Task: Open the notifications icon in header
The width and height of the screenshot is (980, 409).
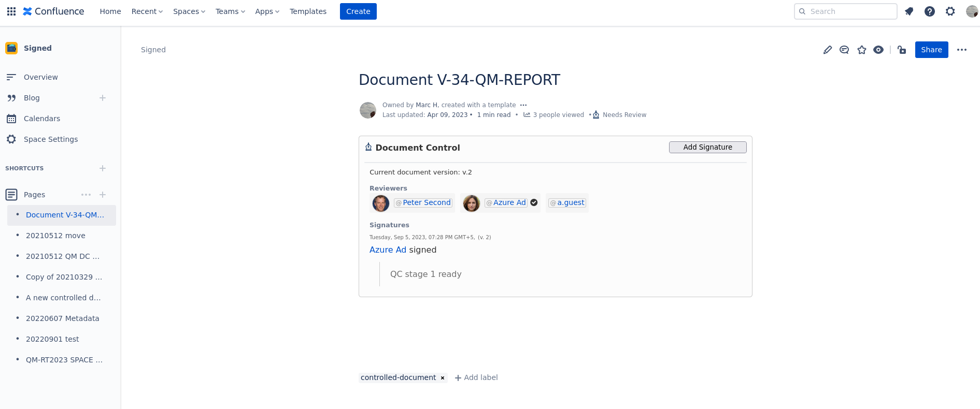Action: (909, 11)
